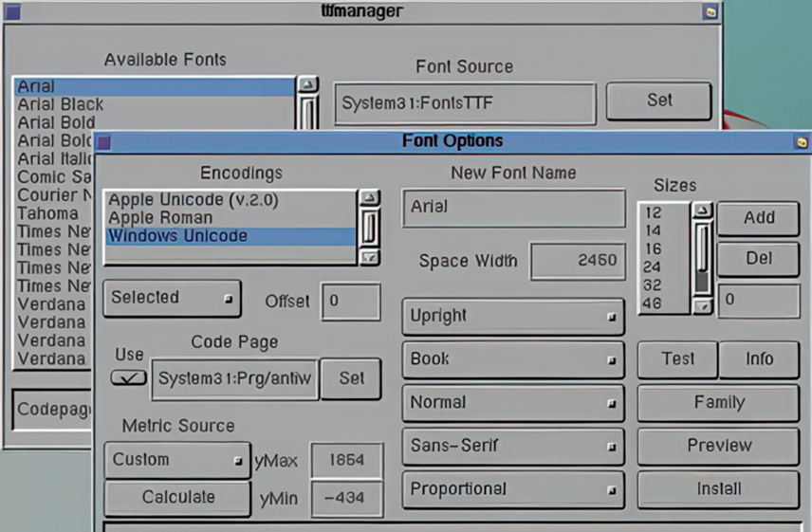Click the Preview button
The width and height of the screenshot is (812, 532).
coord(718,446)
